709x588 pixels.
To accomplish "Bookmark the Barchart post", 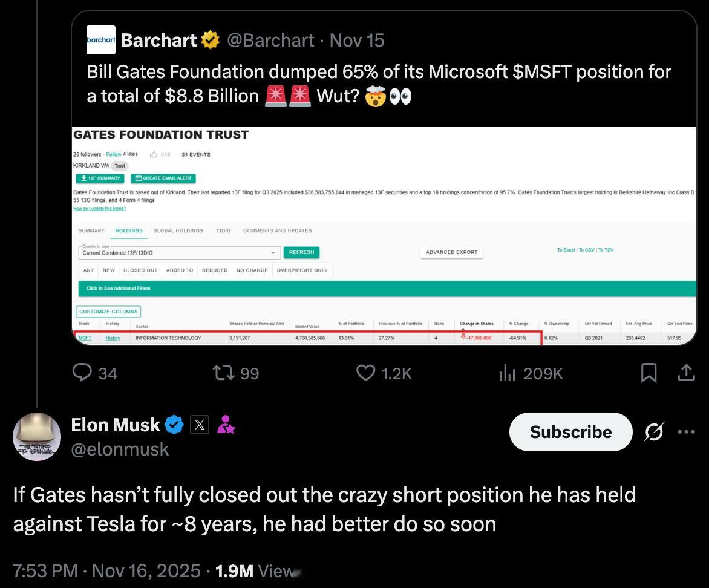I will (649, 373).
